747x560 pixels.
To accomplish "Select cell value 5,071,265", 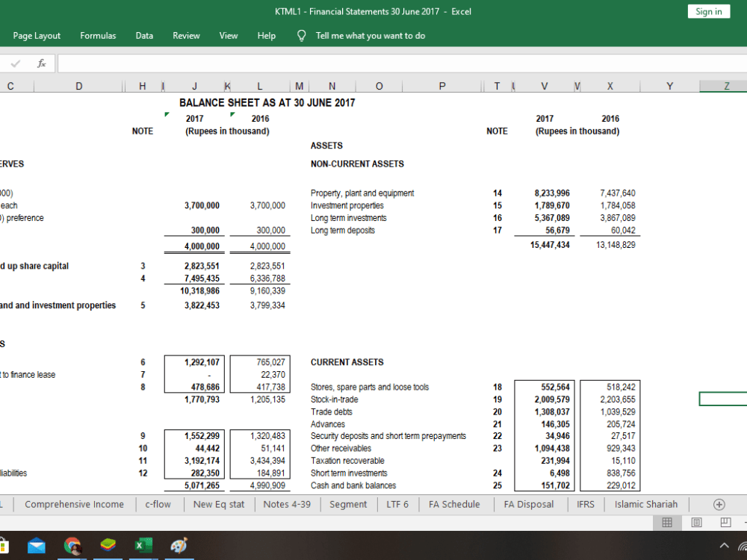I will point(202,485).
